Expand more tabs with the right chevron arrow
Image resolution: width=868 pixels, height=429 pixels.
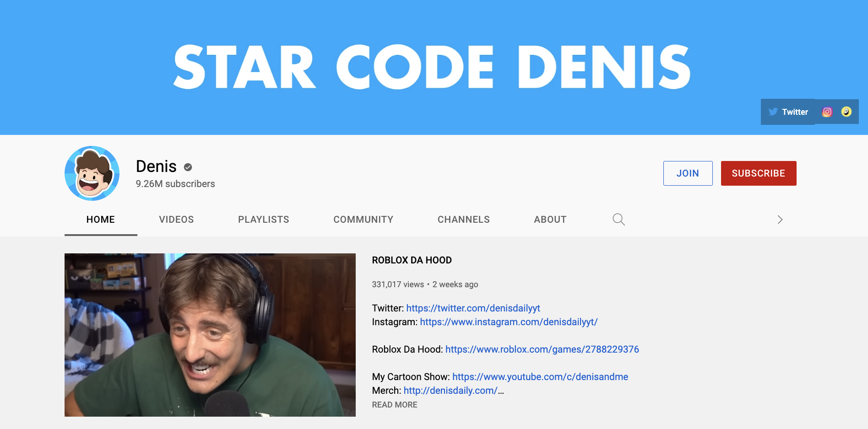click(x=780, y=220)
